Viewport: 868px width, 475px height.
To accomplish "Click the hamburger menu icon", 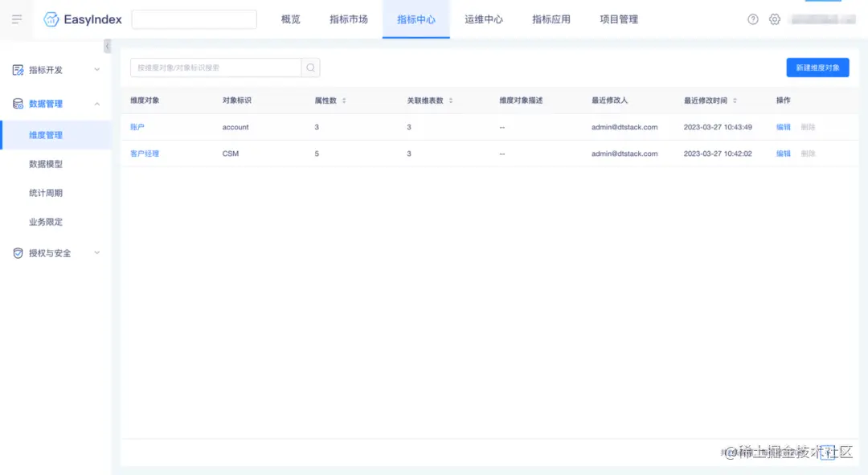I will click(17, 19).
